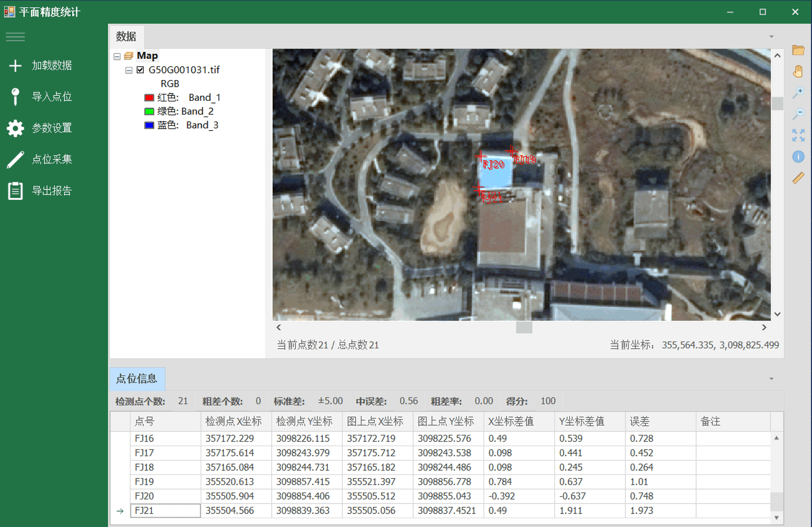
Task: Collapse the G50G001031.tif layer node
Action: [x=129, y=70]
